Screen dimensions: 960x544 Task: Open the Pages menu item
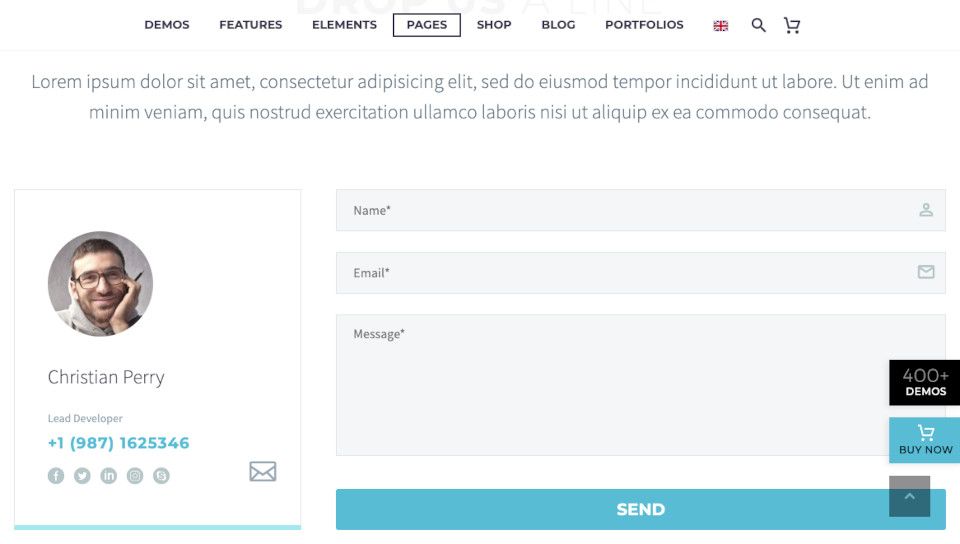427,25
